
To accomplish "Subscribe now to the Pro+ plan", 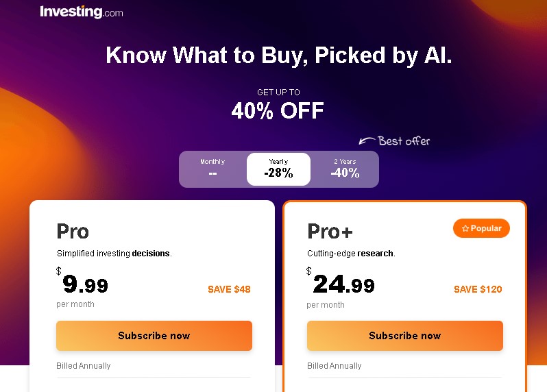I will coord(405,336).
